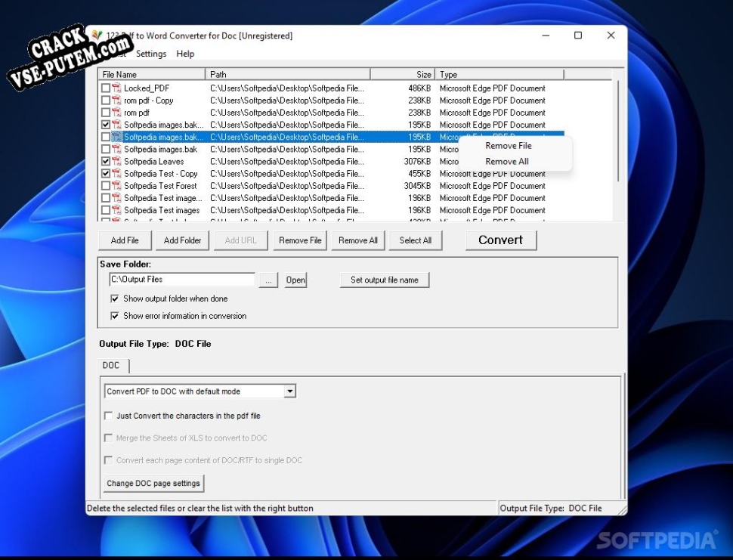Click the Save Folder path field
733x560 pixels.
(x=182, y=280)
